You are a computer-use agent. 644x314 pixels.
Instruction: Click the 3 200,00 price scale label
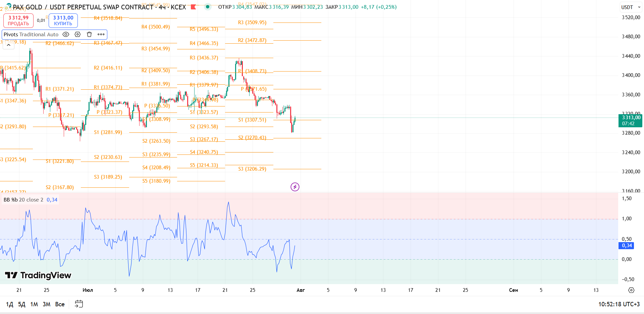pos(631,172)
